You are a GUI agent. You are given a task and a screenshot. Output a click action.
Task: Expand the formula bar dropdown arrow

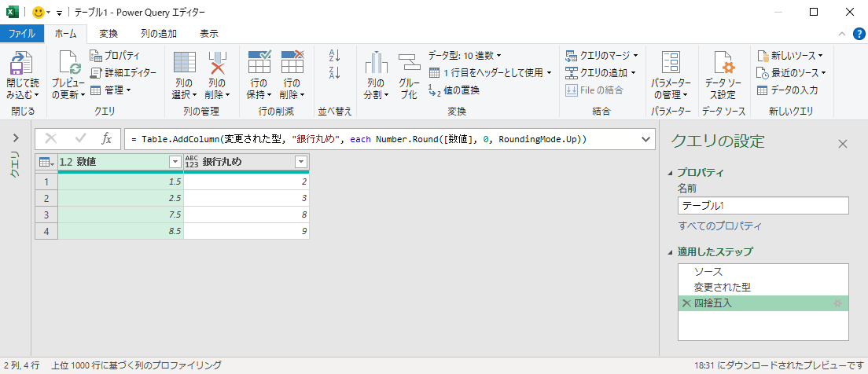(x=645, y=139)
